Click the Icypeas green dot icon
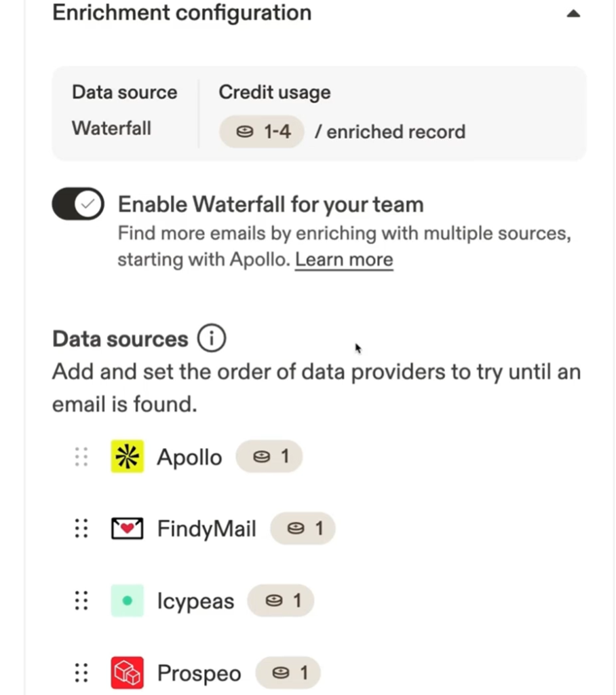The height and width of the screenshot is (695, 616). (x=127, y=601)
